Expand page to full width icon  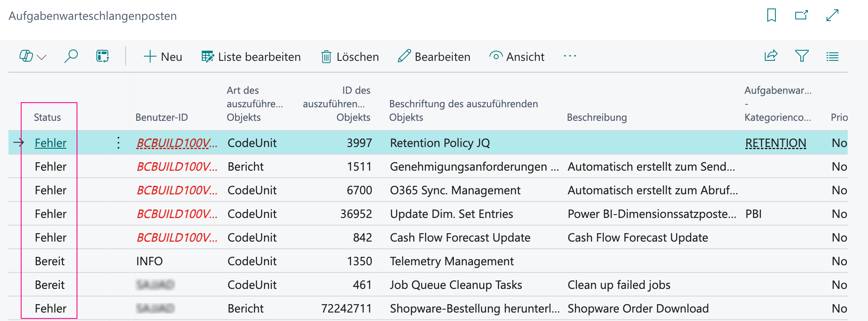tap(832, 16)
